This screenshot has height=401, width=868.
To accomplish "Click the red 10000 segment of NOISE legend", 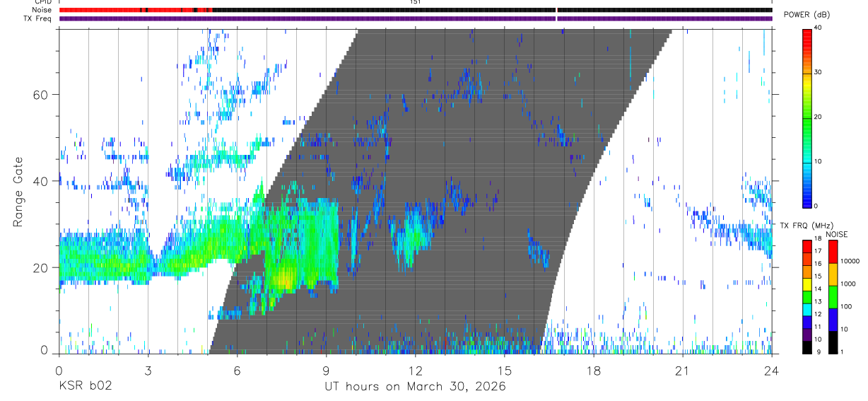I will coord(833,252).
